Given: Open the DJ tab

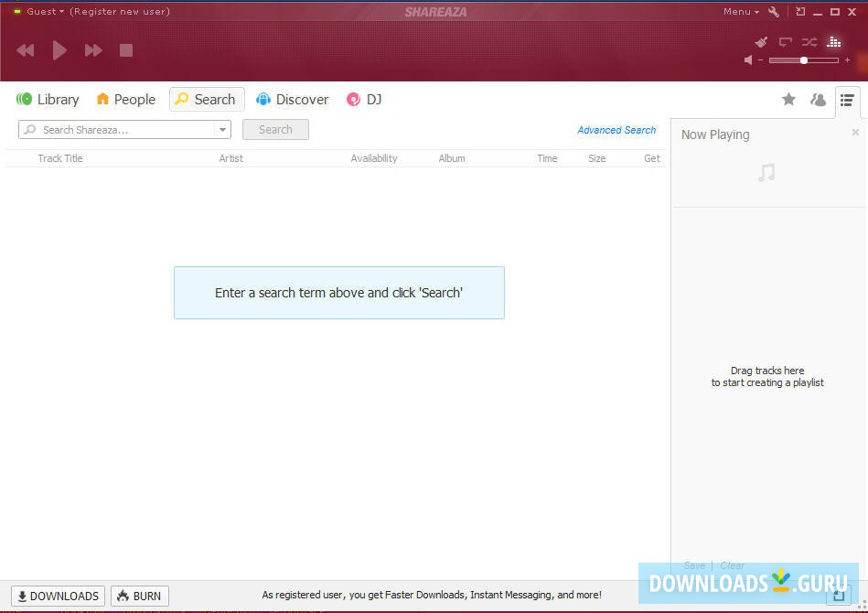Looking at the screenshot, I should (x=364, y=100).
